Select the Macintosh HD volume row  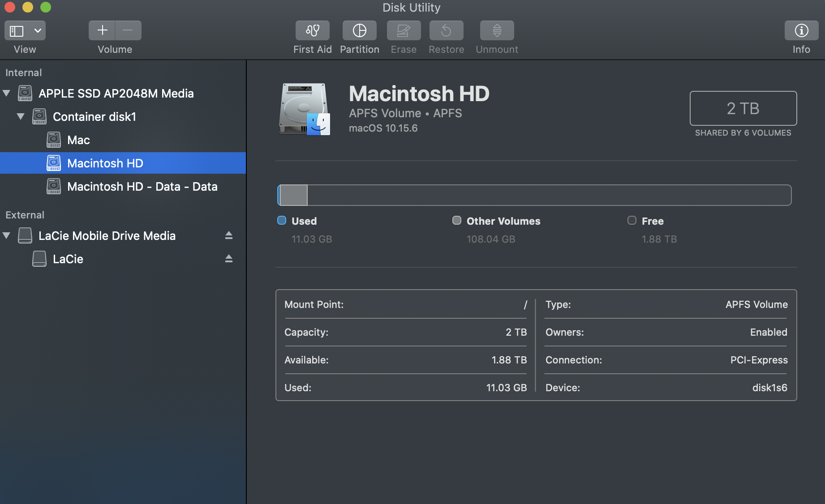coord(123,163)
